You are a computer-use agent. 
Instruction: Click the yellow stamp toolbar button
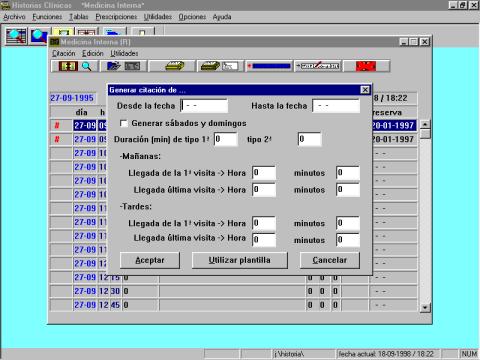point(172,66)
